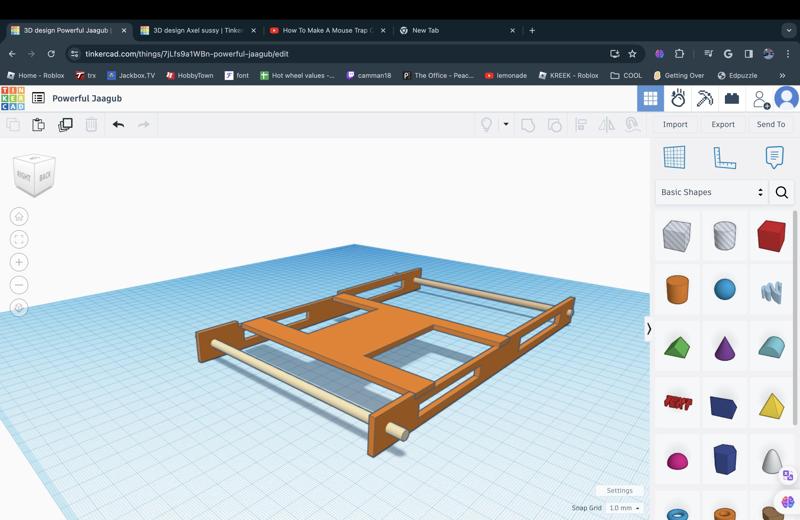
Task: Click the Fit all in view icon
Action: pyautogui.click(x=19, y=239)
